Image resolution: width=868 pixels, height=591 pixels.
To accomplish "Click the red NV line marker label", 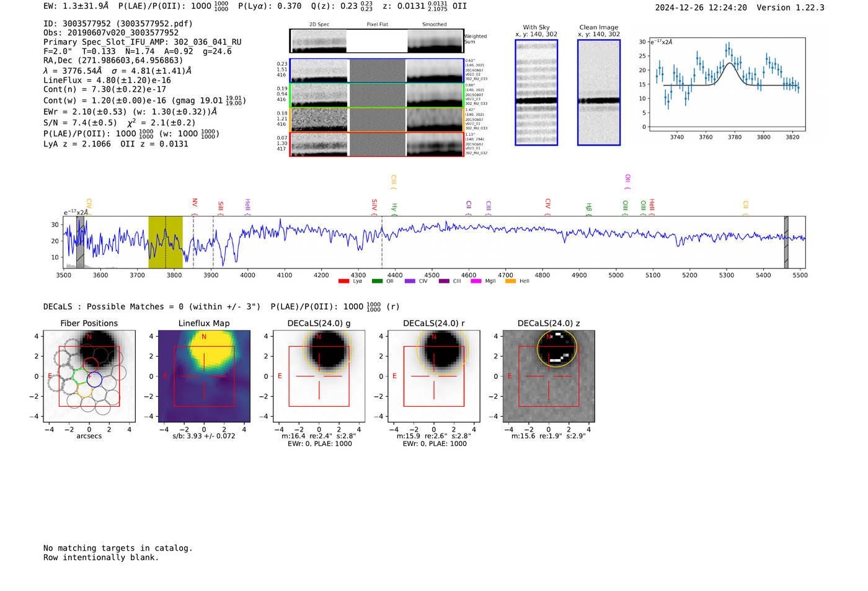I will [x=194, y=203].
